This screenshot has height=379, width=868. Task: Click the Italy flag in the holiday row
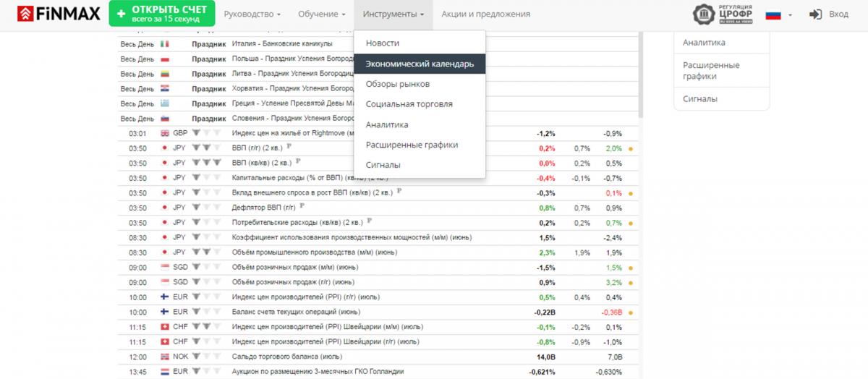coord(164,43)
